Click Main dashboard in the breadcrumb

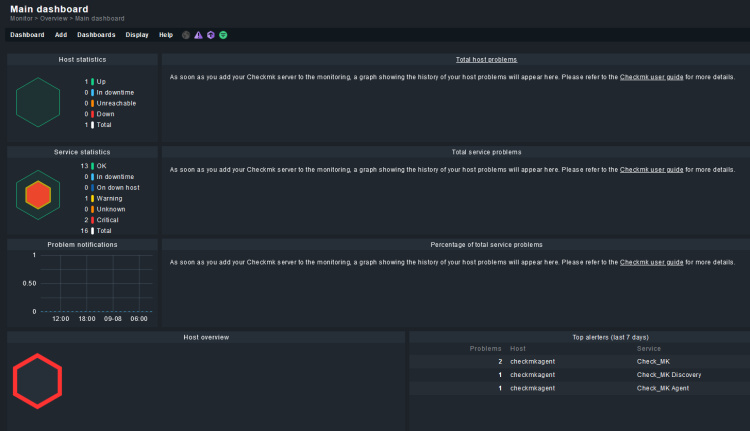click(99, 19)
